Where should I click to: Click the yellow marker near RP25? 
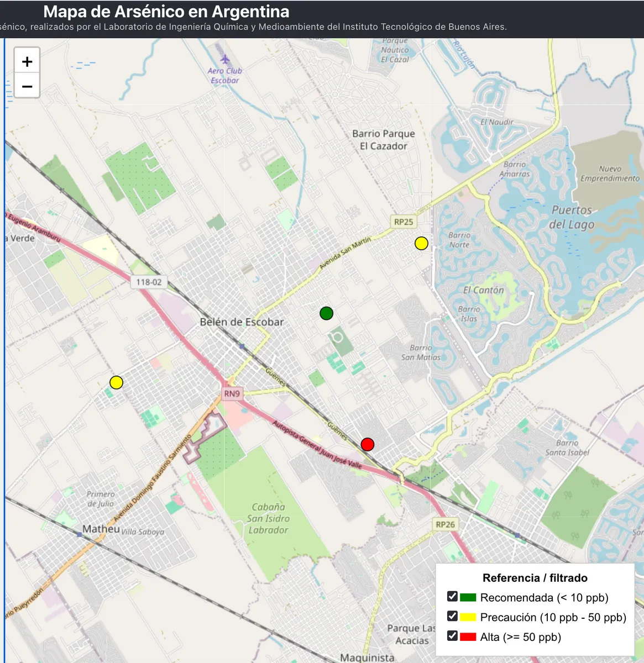[421, 244]
